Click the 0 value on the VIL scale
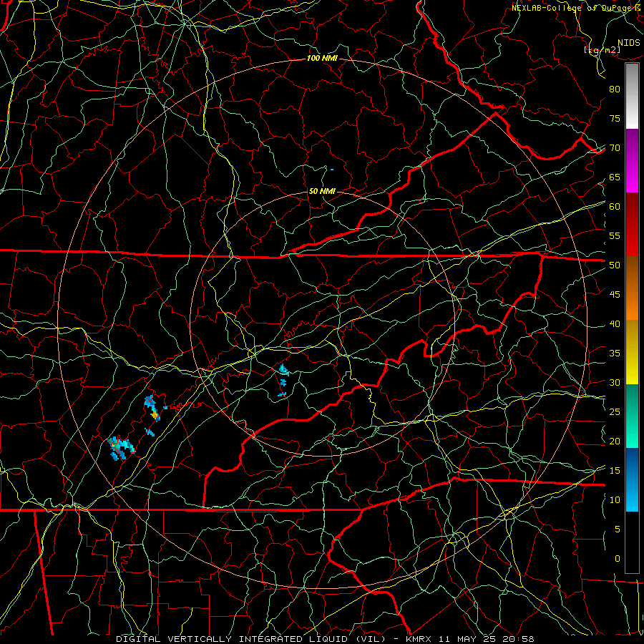Viewport: 644px width, 644px height. (618, 559)
